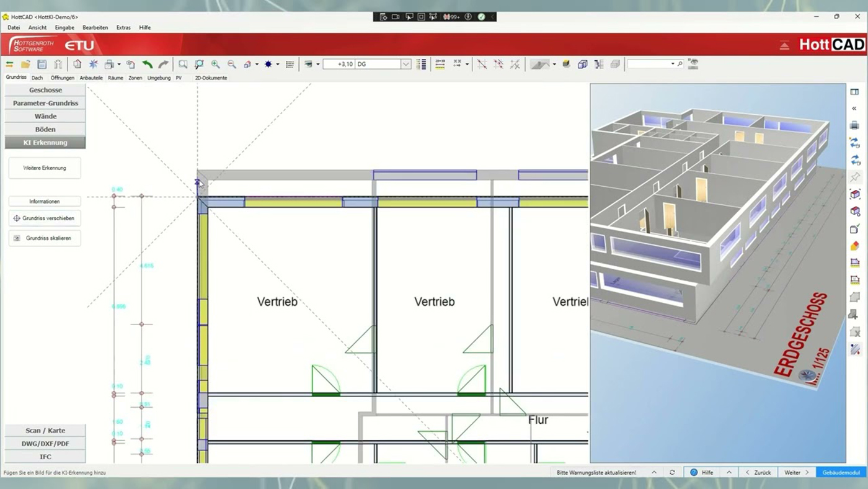Expand the zoom options dropdown arrow
This screenshot has height=489, width=868.
[256, 64]
